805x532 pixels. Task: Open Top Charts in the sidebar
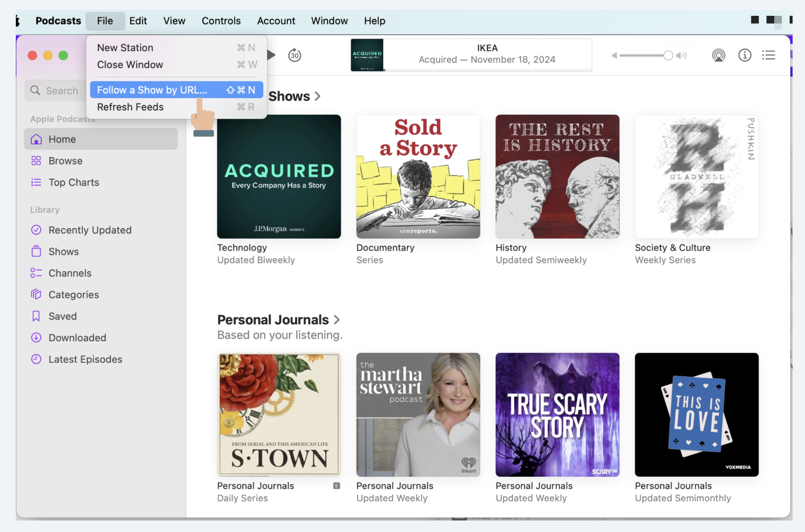pos(73,183)
